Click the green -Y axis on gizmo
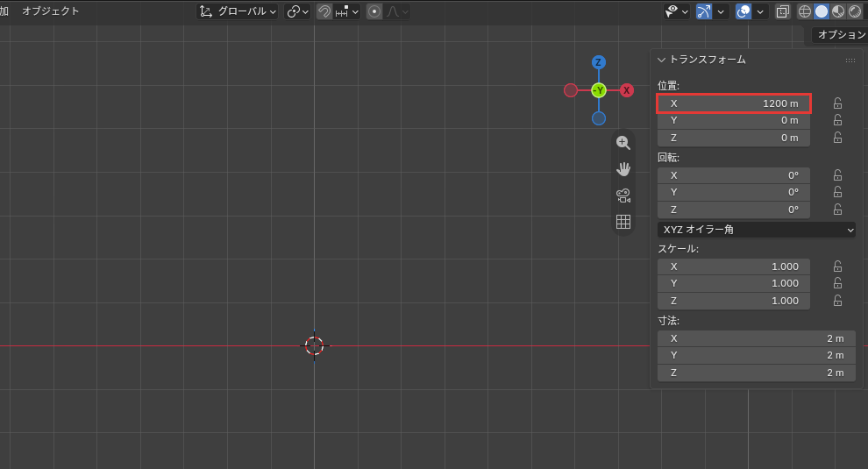 pos(599,90)
